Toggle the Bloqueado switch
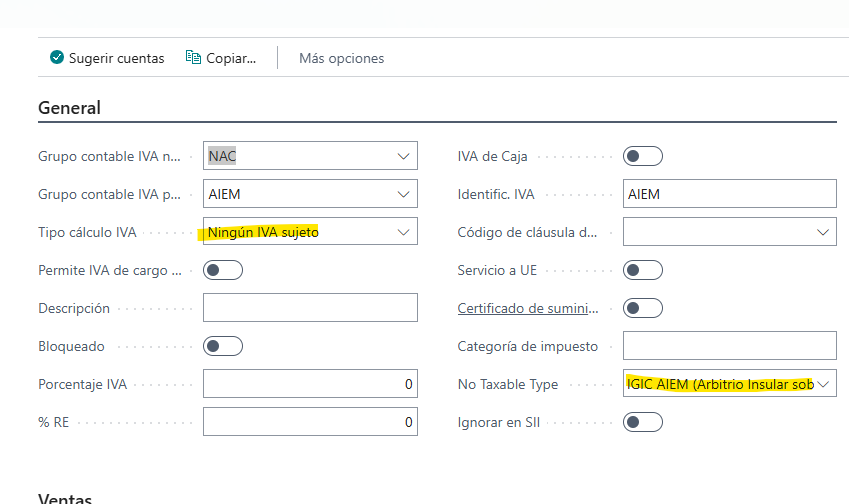The height and width of the screenshot is (504, 849). click(223, 346)
